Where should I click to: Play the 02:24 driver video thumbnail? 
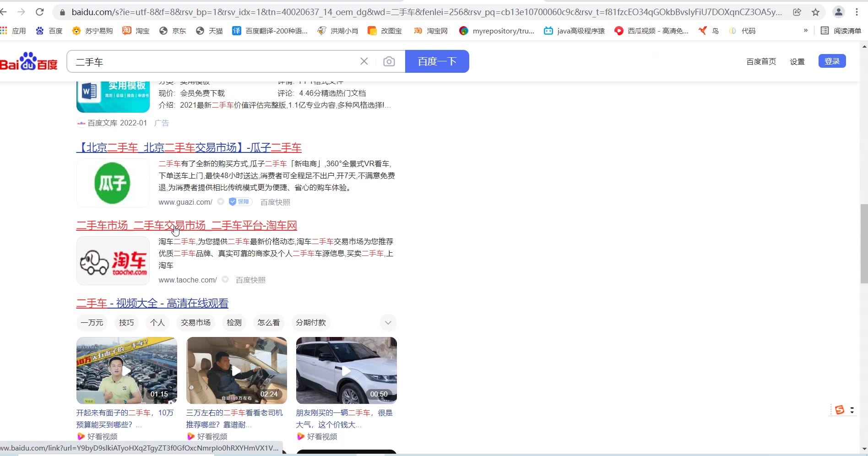click(237, 370)
